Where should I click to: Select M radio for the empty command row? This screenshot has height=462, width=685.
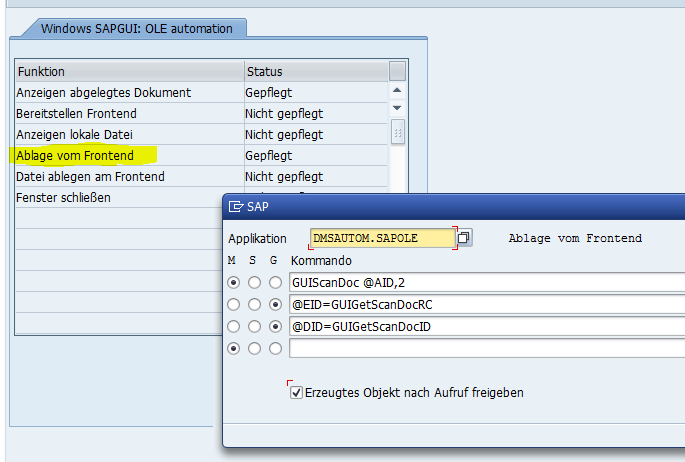pos(234,348)
